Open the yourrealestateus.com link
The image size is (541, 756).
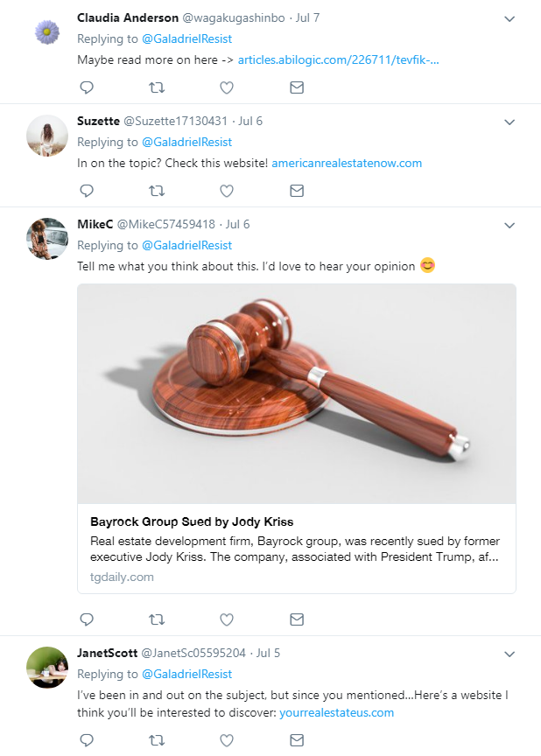pyautogui.click(x=336, y=712)
